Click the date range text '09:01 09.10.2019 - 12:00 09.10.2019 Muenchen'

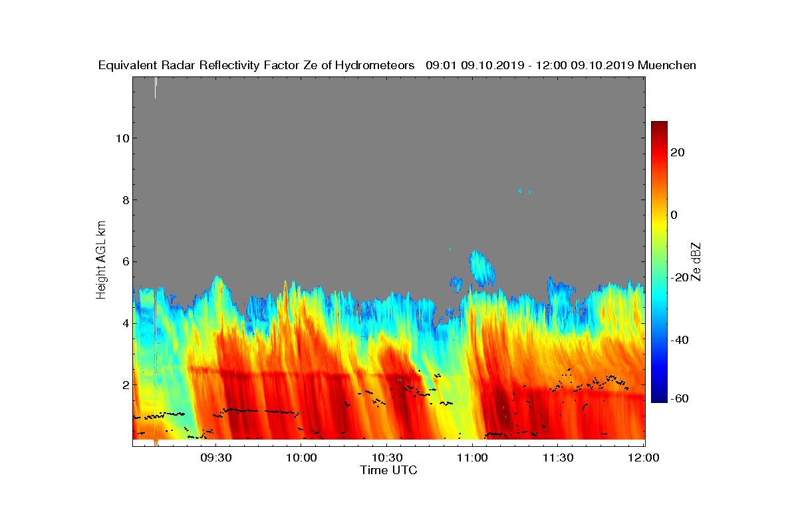561,65
